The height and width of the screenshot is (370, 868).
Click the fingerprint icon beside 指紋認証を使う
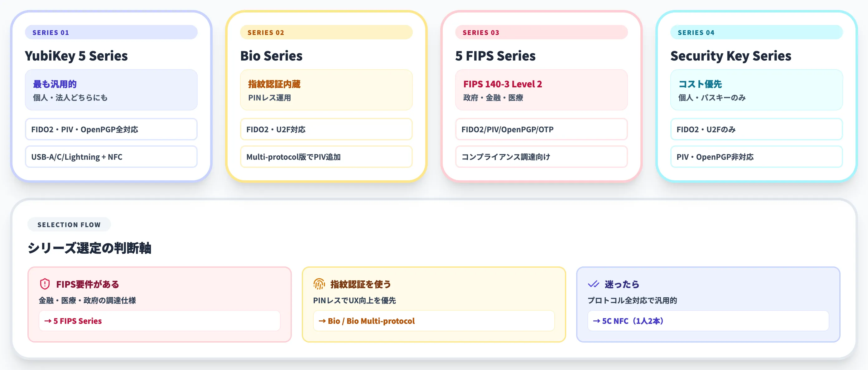click(319, 284)
